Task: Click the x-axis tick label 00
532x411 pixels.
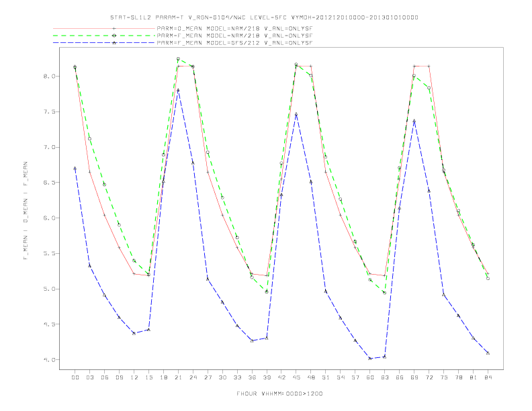Action: [x=75, y=377]
